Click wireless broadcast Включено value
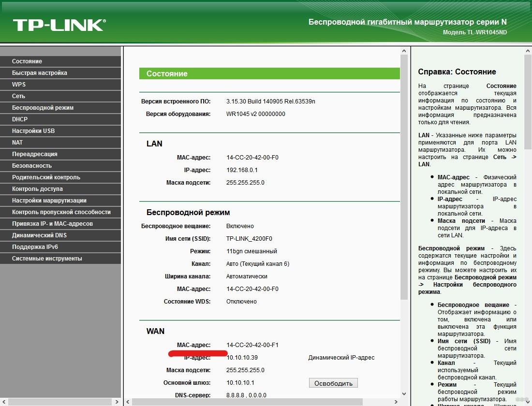Viewport: 532px width, 406px height. pos(240,226)
